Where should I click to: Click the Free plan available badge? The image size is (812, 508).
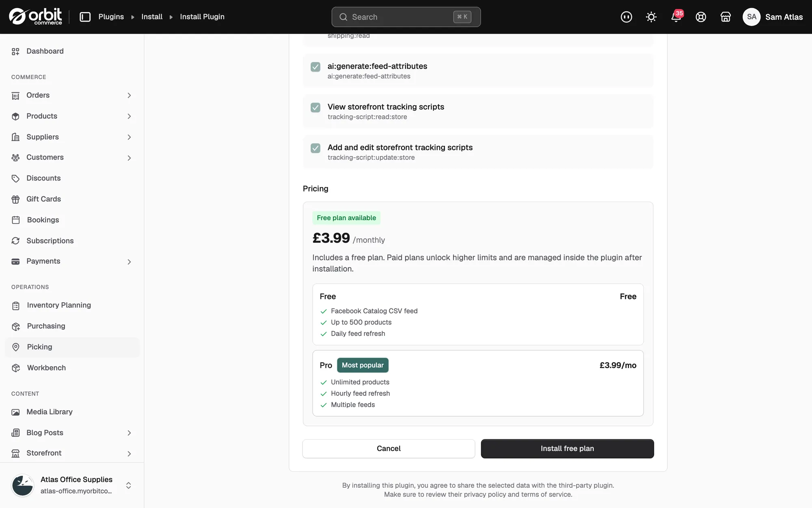346,218
